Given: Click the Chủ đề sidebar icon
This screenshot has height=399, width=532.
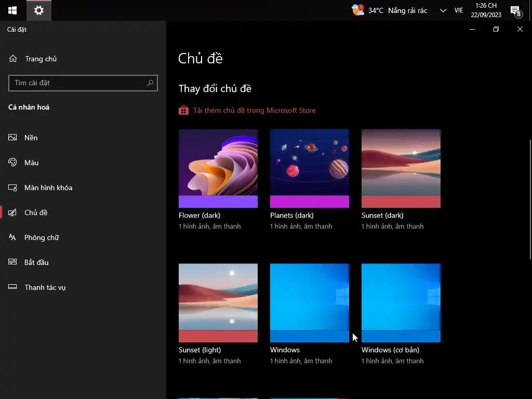Looking at the screenshot, I should point(12,212).
